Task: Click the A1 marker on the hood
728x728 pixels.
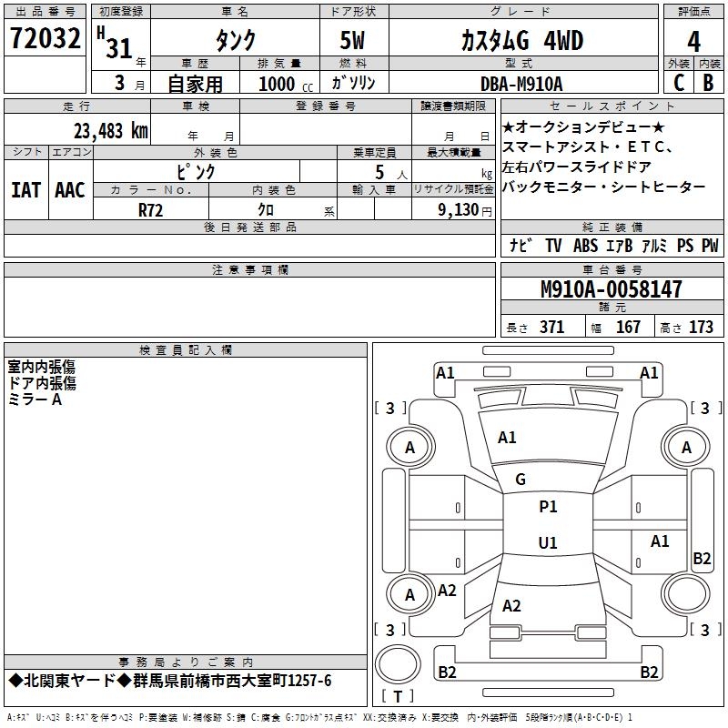Action: point(507,438)
